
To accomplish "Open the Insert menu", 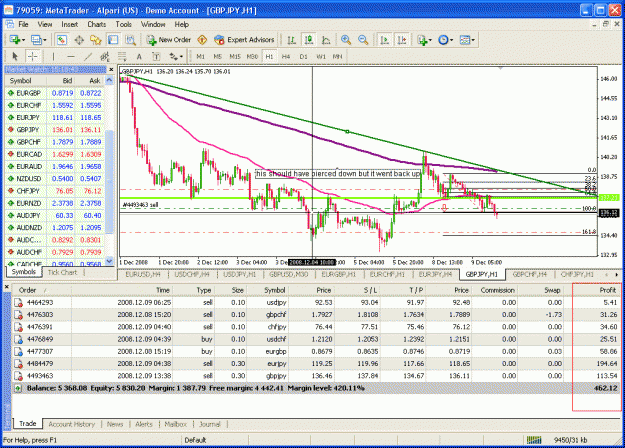I will click(69, 24).
